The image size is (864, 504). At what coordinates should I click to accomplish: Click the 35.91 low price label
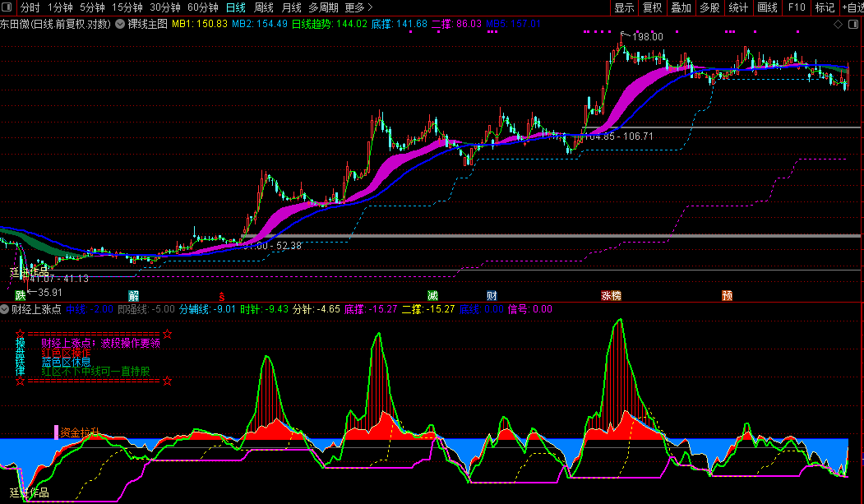pos(49,293)
